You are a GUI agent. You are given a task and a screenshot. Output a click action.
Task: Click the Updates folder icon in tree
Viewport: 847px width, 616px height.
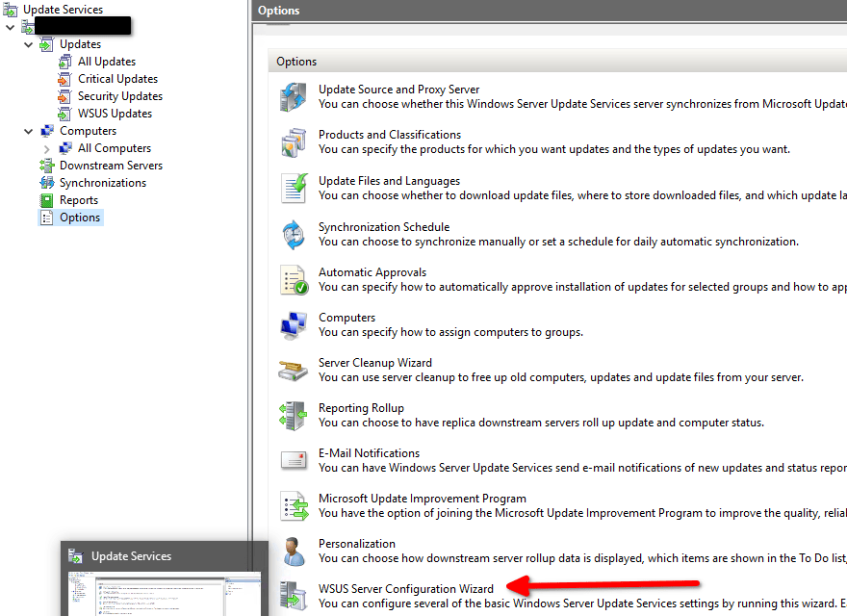[47, 43]
